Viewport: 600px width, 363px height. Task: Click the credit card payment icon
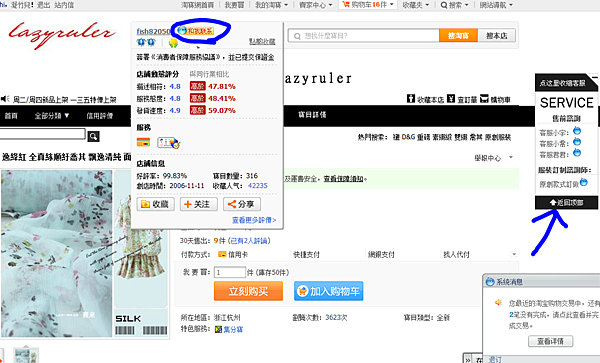(222, 254)
